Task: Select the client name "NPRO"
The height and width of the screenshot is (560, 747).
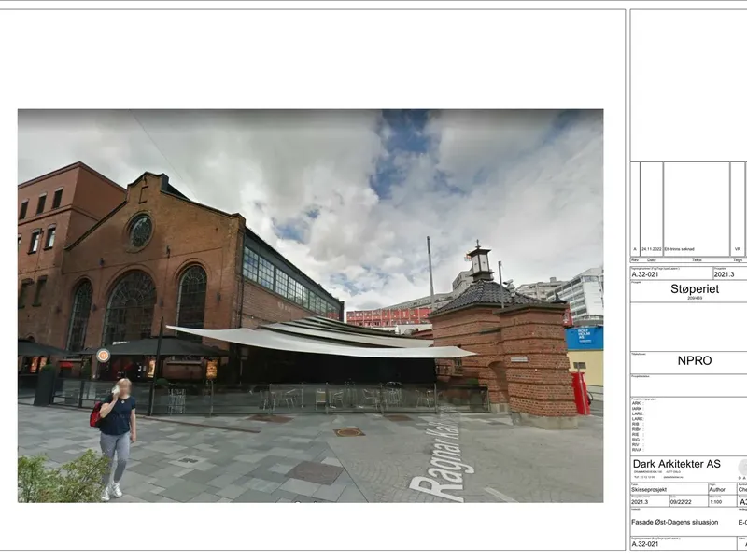Action: click(695, 360)
